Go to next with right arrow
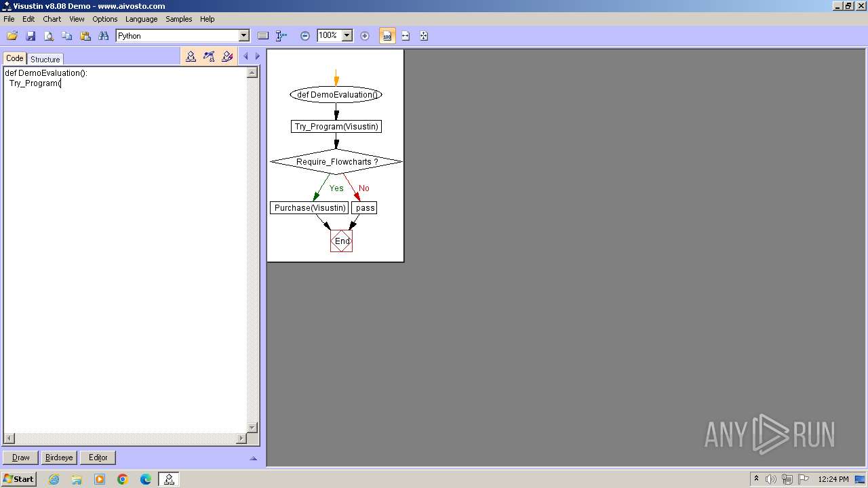 [257, 57]
